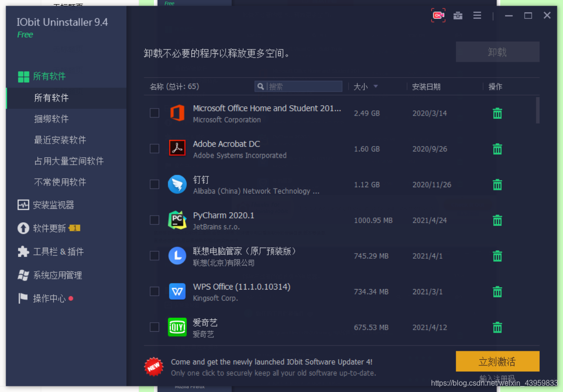
Task: Click the 钉钉 DingTalk app icon
Action: 177,184
